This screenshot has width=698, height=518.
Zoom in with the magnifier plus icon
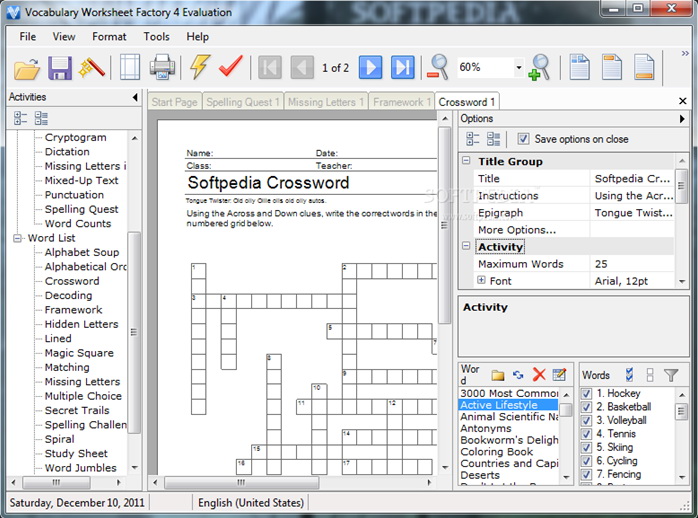pos(539,67)
